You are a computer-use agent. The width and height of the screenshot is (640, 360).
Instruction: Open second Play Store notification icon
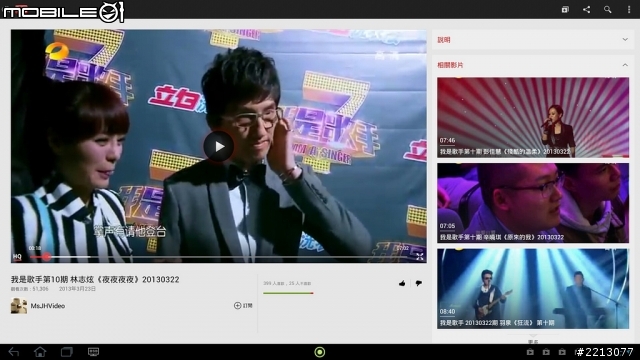pyautogui.click(x=546, y=352)
